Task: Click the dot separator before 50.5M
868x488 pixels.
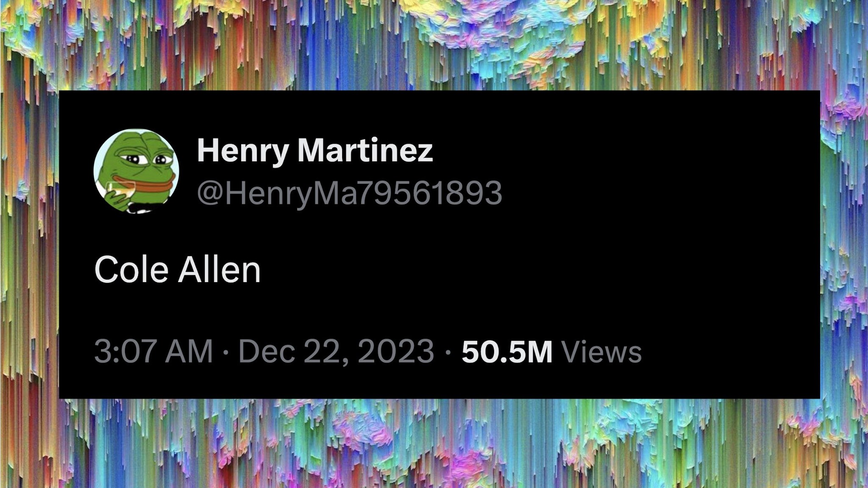Action: (448, 352)
